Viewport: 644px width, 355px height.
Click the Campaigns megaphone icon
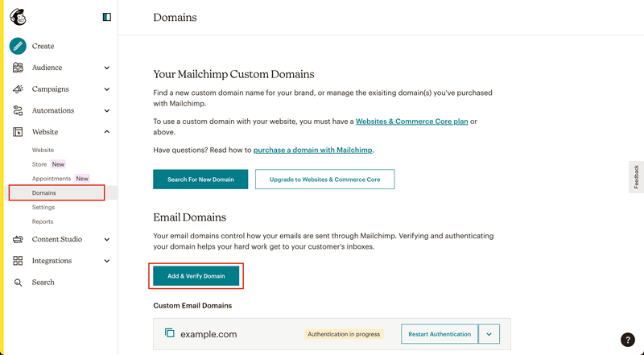[18, 89]
